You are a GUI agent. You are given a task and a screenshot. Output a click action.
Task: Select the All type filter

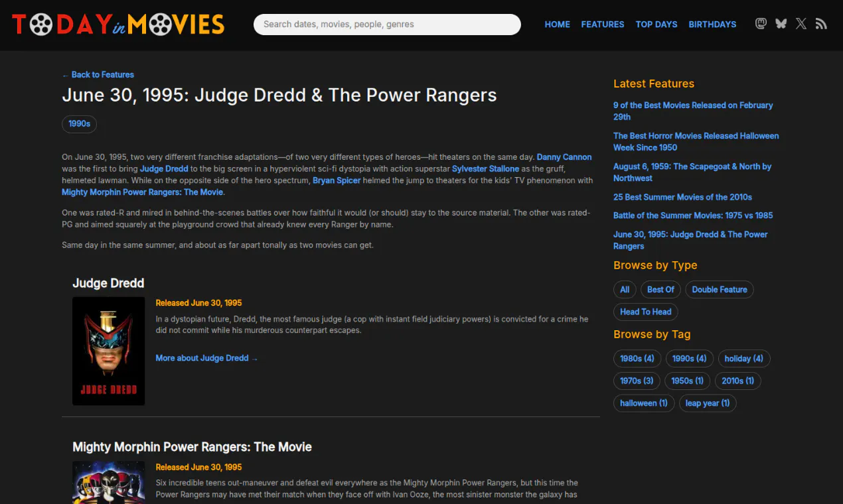[625, 290]
